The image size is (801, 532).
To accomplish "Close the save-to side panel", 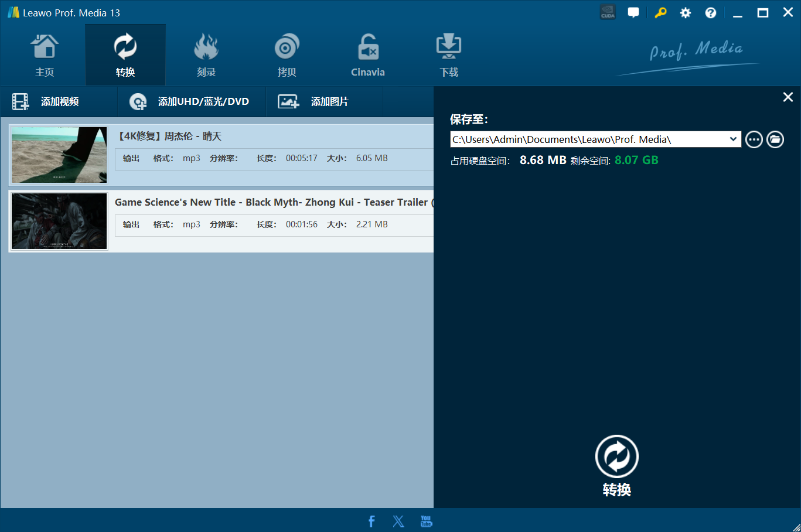I will tap(788, 97).
